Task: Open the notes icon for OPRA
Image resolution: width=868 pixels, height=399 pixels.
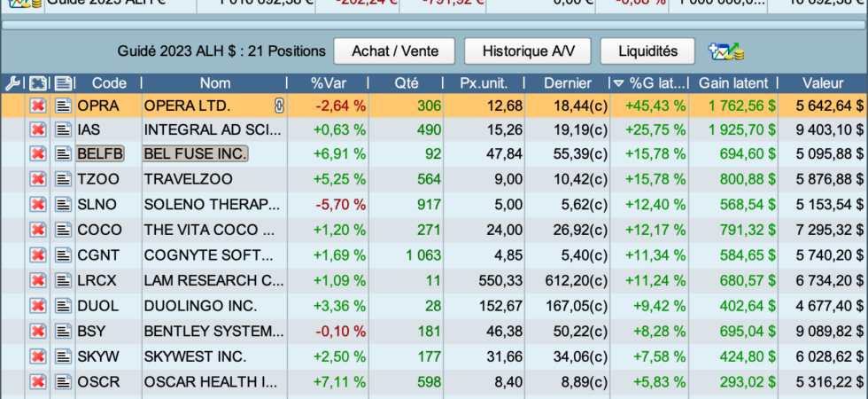Action: [x=64, y=106]
